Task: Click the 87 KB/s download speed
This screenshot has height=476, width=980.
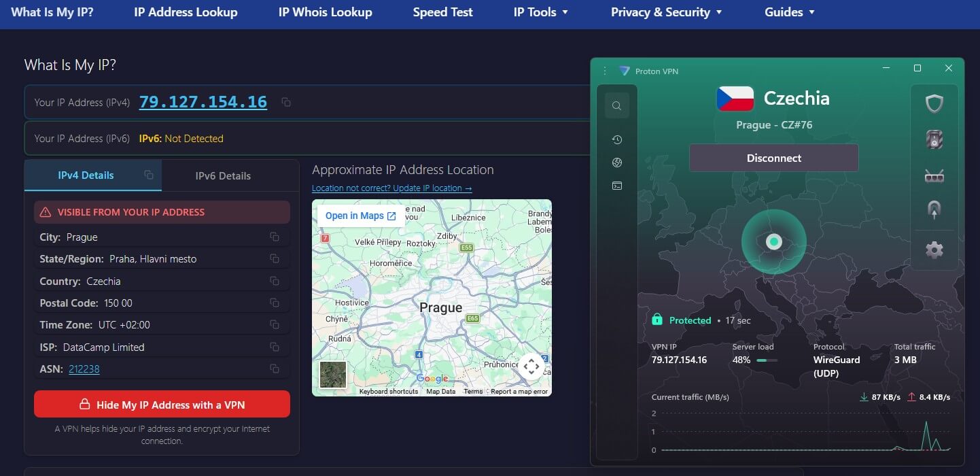Action: point(886,397)
